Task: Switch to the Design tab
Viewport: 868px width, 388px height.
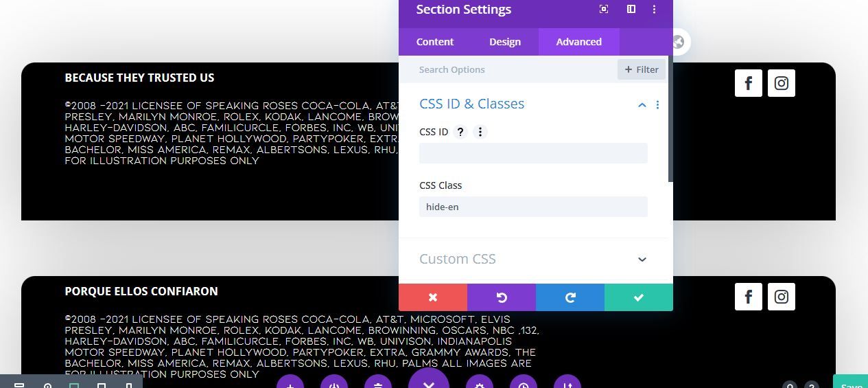Action: [x=505, y=42]
